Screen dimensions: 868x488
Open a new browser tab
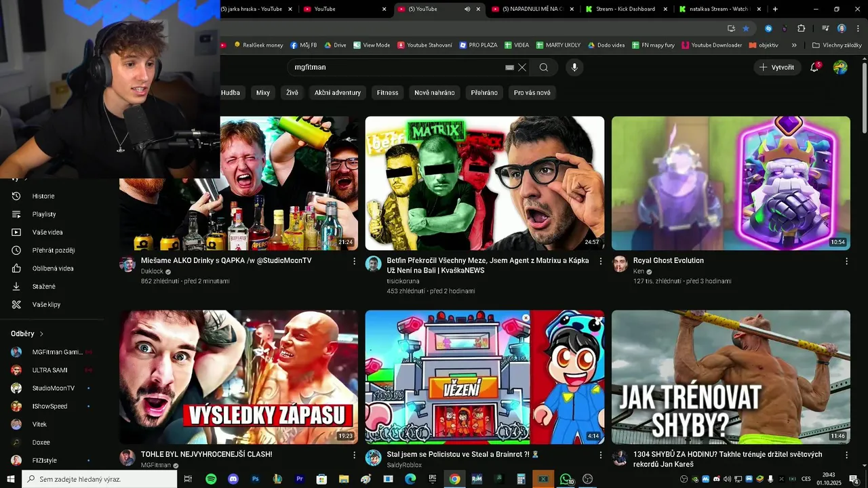click(775, 9)
